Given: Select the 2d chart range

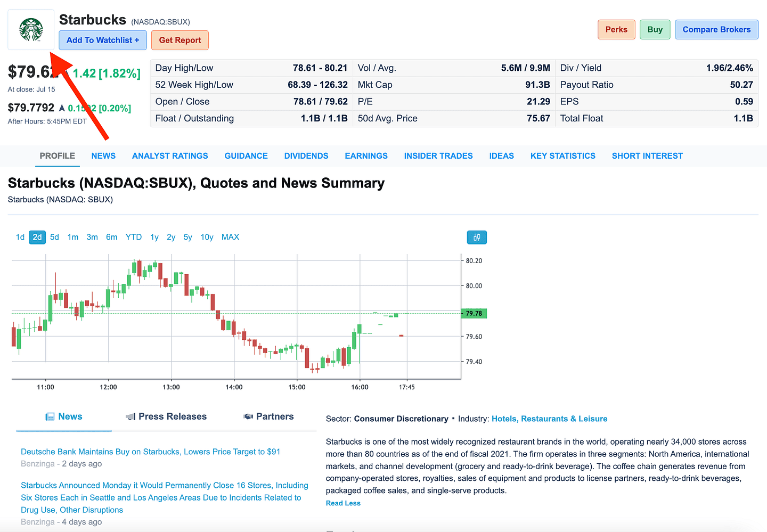Looking at the screenshot, I should pyautogui.click(x=37, y=237).
